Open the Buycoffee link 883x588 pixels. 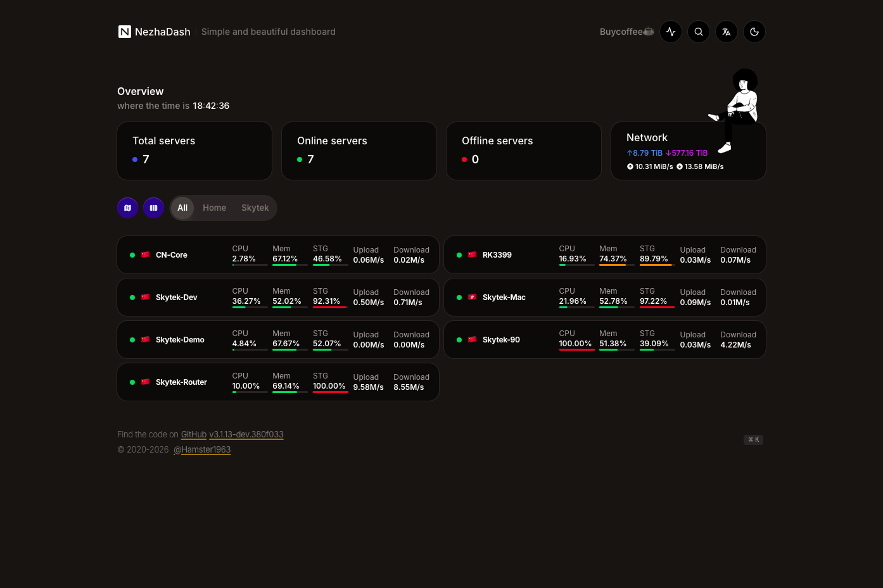coord(627,32)
